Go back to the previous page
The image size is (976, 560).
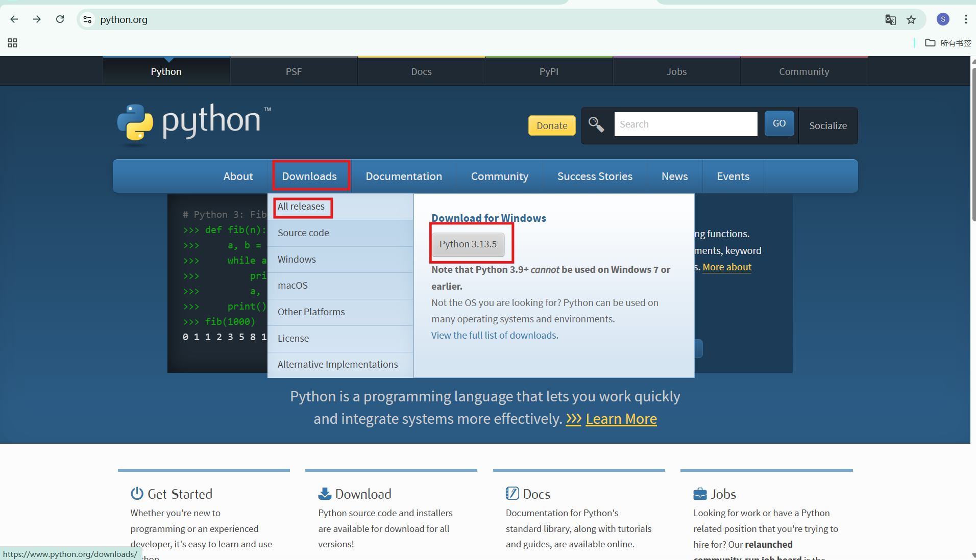point(14,19)
